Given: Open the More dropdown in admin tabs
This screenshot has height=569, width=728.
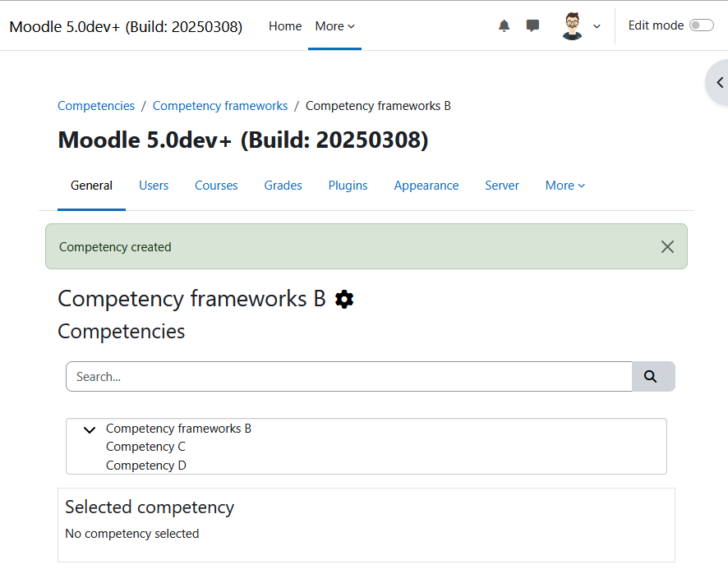Looking at the screenshot, I should click(565, 186).
